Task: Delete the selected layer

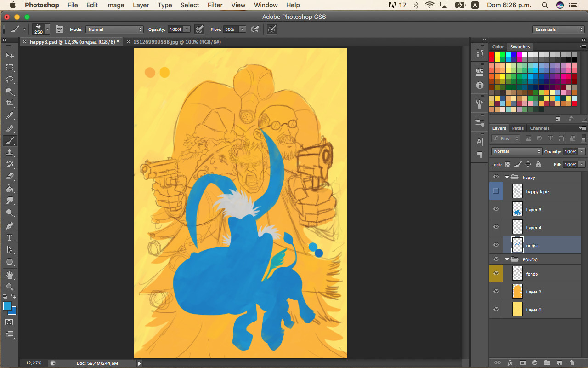Action: coord(571,363)
